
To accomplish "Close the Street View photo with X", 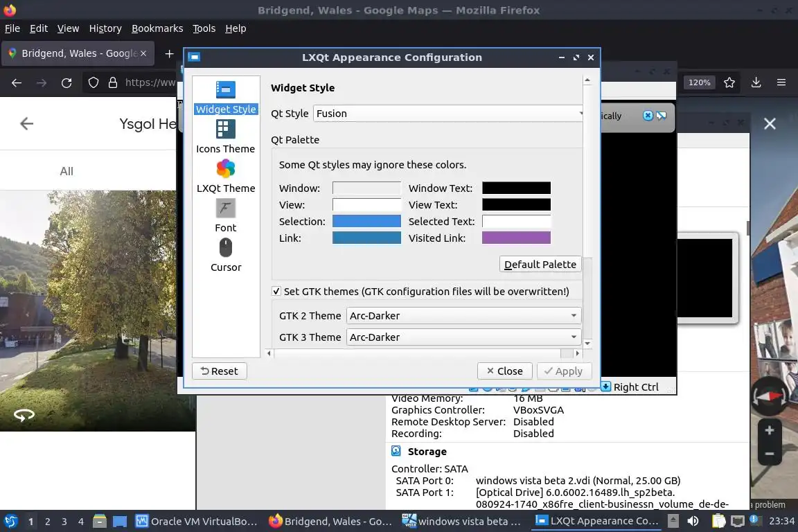I will pos(770,124).
